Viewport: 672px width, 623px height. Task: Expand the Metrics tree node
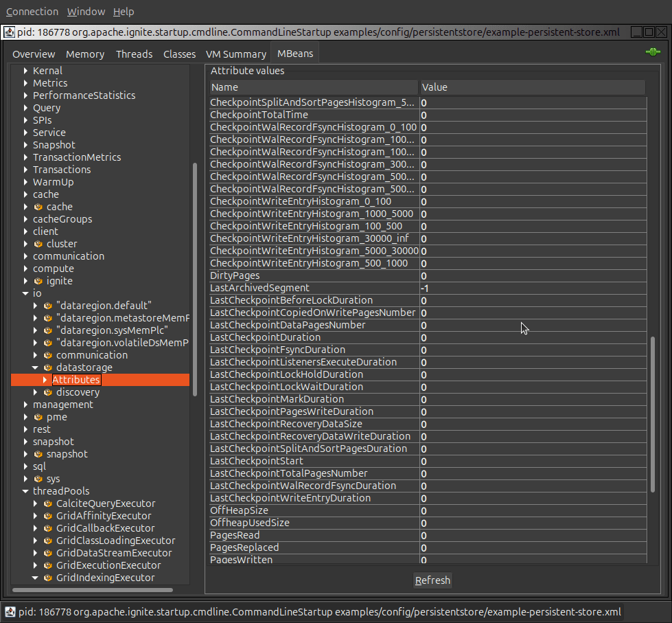point(25,83)
